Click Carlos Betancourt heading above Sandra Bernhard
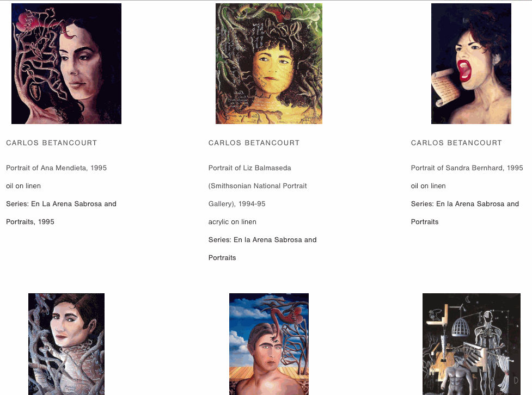 click(x=456, y=143)
